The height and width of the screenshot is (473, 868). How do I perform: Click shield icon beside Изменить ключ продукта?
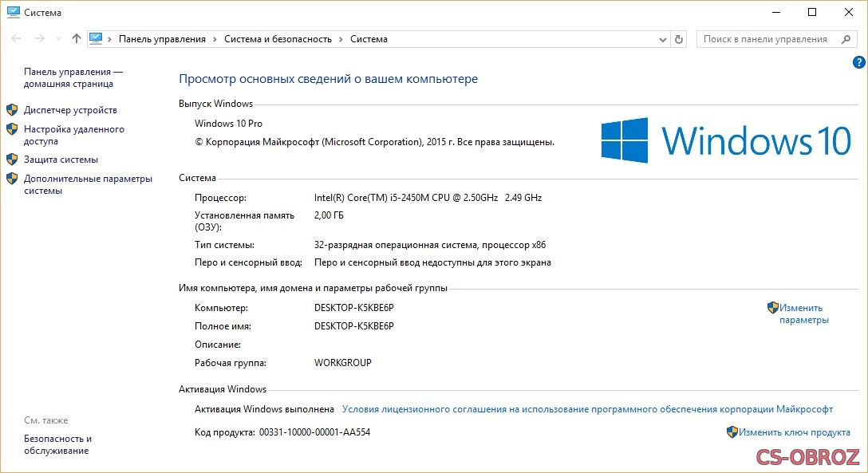732,432
